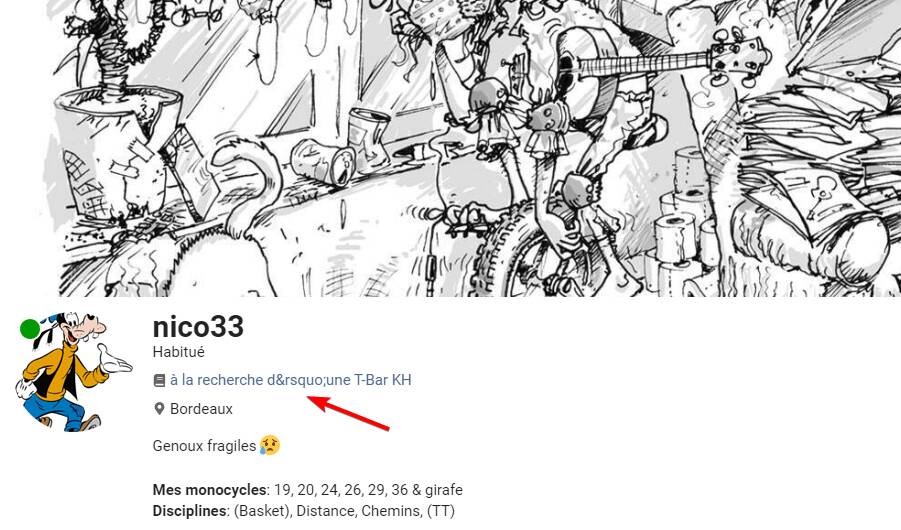Click the green online status dot
The width and height of the screenshot is (901, 530).
[x=30, y=329]
